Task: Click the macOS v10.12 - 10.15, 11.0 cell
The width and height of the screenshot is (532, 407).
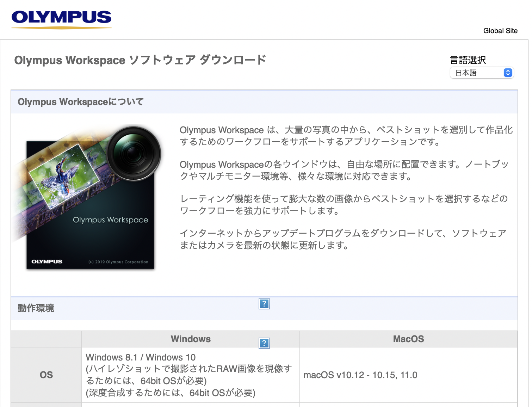Action: point(409,375)
